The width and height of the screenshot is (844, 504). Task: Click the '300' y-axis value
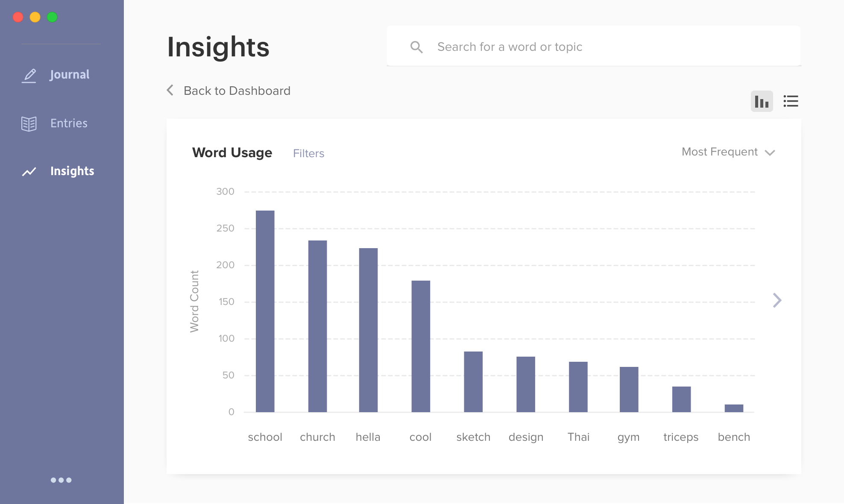[225, 191]
